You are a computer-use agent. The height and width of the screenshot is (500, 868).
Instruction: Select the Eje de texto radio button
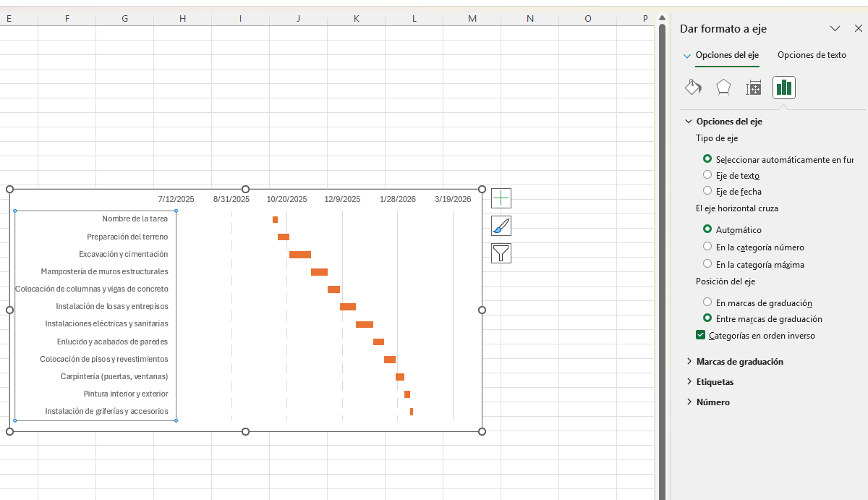pyautogui.click(x=707, y=175)
